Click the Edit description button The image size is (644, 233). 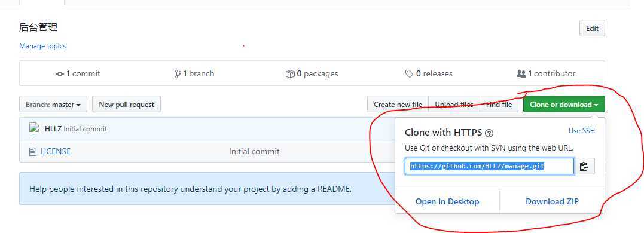tap(592, 28)
